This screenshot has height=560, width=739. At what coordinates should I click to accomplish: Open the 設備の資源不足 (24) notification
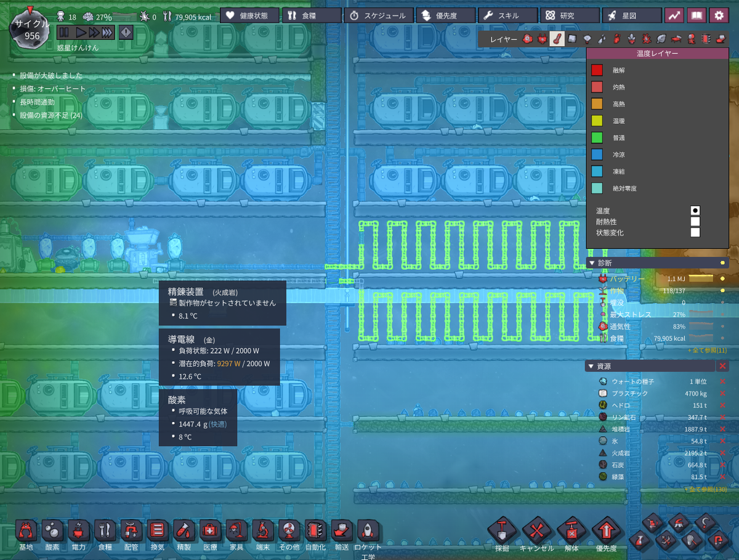tap(50, 115)
